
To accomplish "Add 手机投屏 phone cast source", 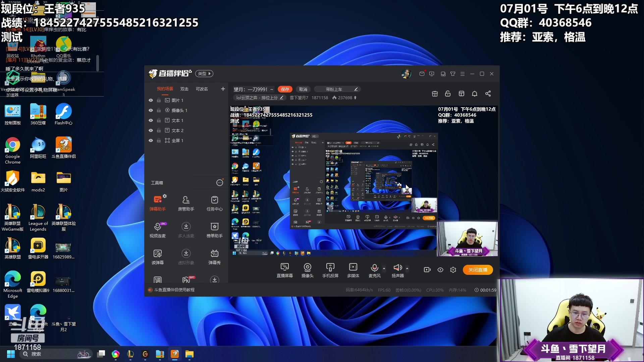I will click(330, 270).
